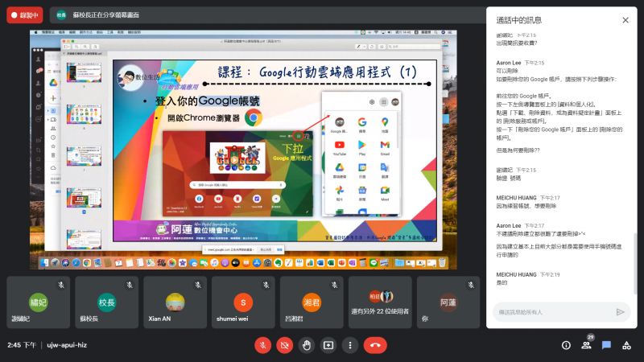644x362 pixels.
Task: Click the red recording indicator
Action: click(x=25, y=15)
